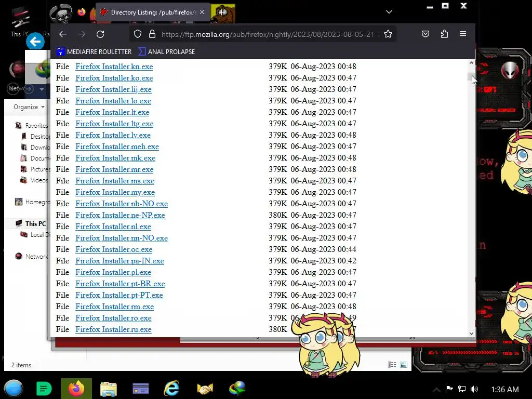This screenshot has height=399, width=532.
Task: Bookmark page with the star icon
Action: 388,34
